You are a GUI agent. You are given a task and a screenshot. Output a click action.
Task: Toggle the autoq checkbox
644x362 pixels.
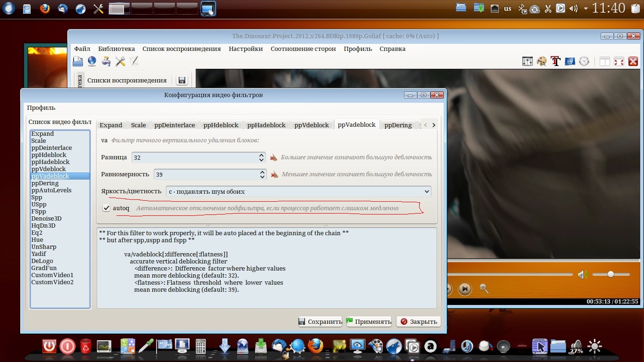tap(107, 208)
